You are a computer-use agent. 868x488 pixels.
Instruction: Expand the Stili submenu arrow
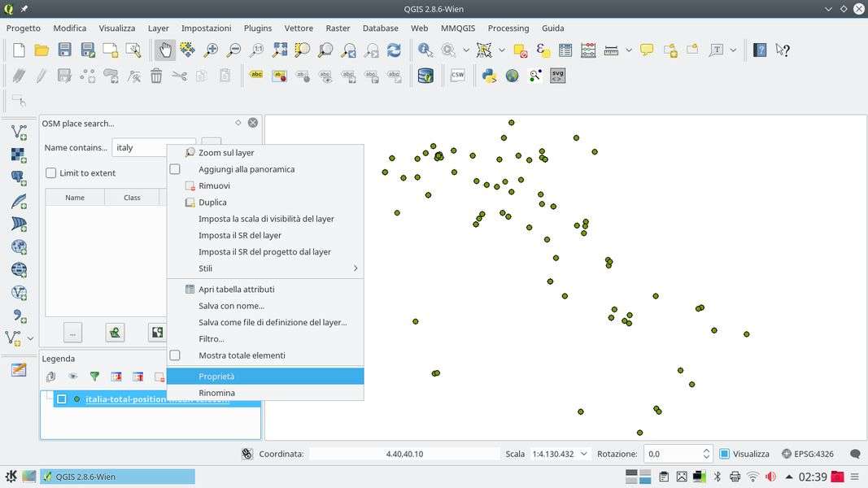(x=355, y=268)
